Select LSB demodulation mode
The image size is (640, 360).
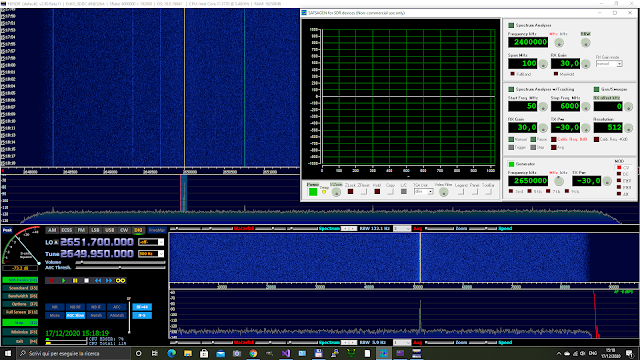96,230
